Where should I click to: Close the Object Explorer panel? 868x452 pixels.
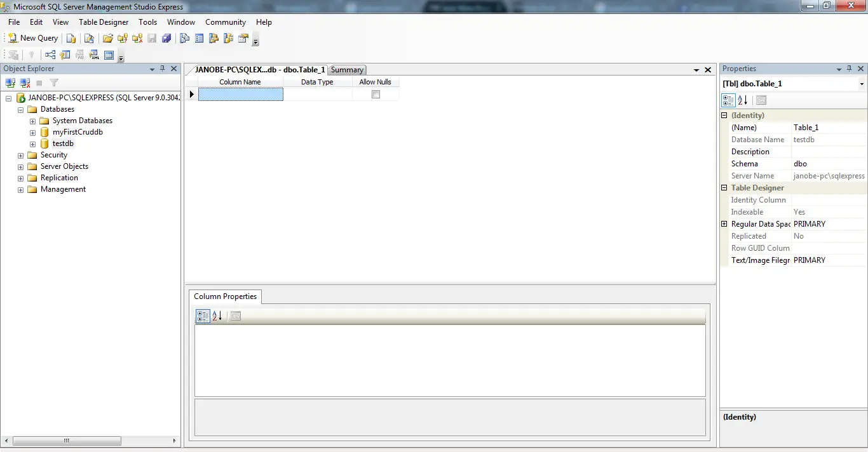click(173, 69)
